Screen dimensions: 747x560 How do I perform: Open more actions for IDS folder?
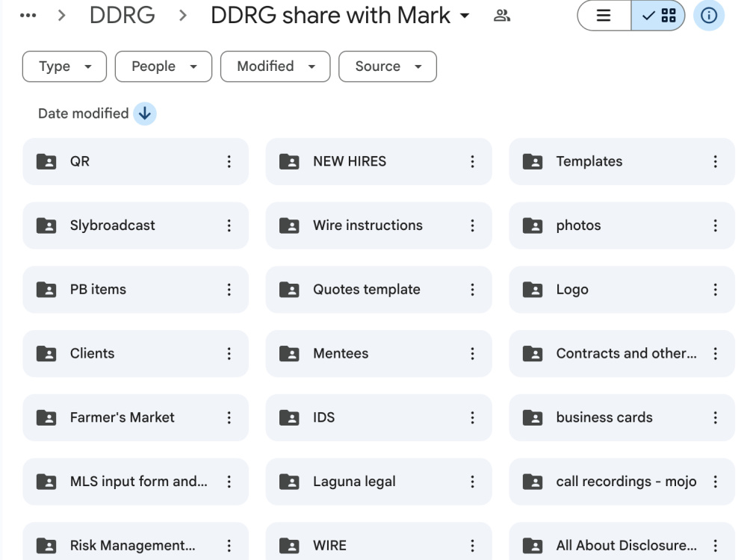click(473, 417)
